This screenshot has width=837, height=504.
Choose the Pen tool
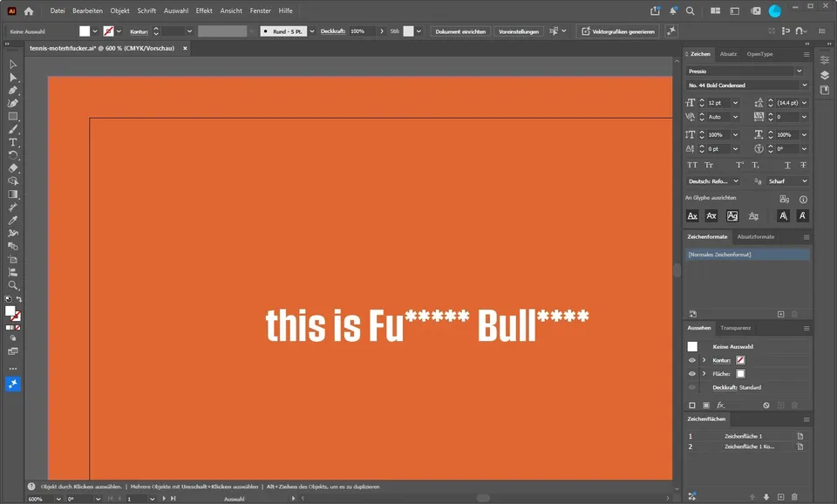coord(13,90)
